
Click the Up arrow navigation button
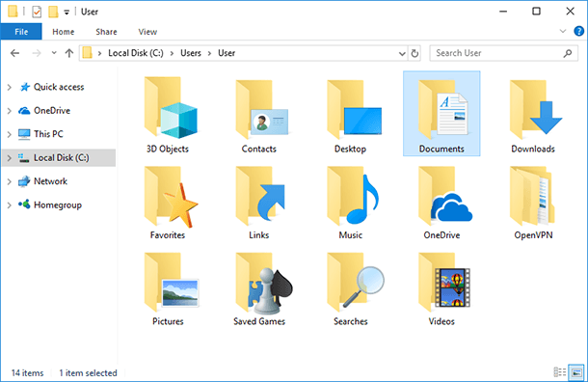pyautogui.click(x=69, y=53)
